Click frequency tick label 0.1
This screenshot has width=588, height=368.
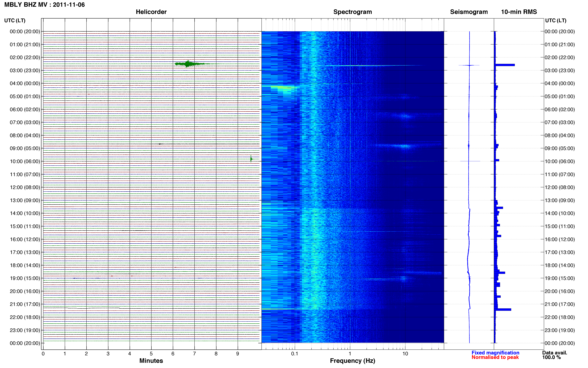(x=295, y=354)
